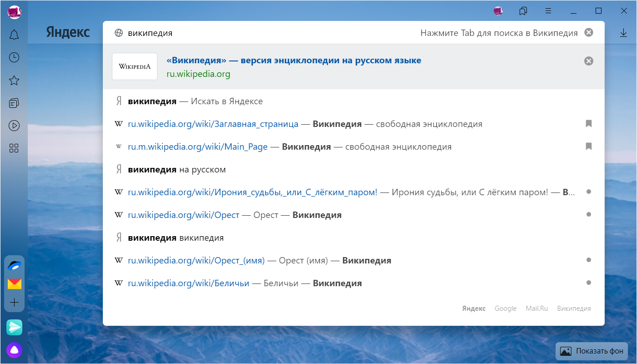Open downloads arrow icon
The image size is (637, 364).
coord(623,33)
